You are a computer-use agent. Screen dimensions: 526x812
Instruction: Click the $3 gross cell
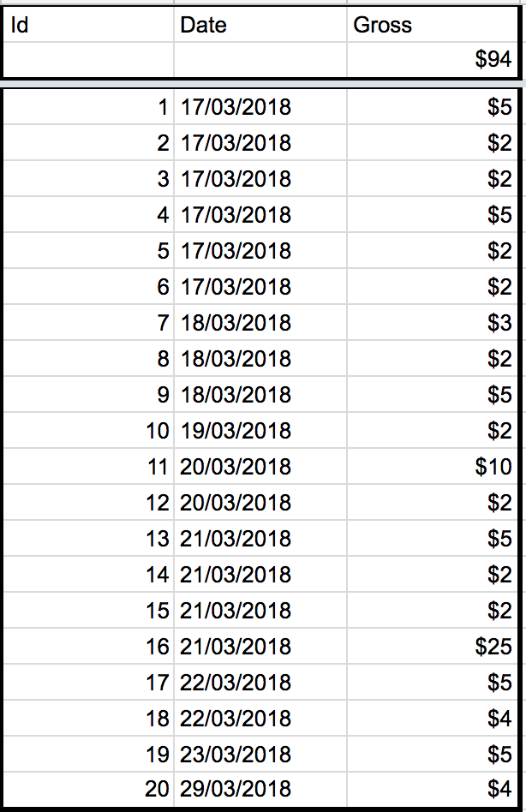pos(432,323)
